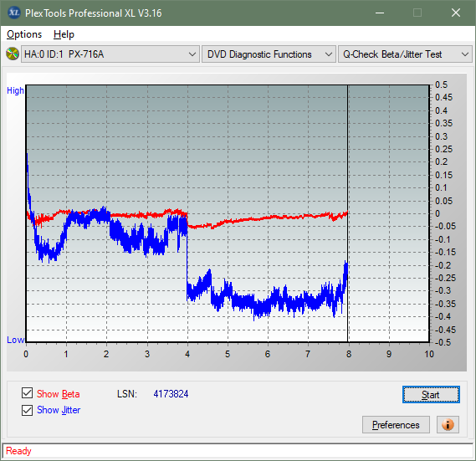This screenshot has width=476, height=461.
Task: Click the disc drive icon beside the drive selector
Action: pyautogui.click(x=13, y=54)
